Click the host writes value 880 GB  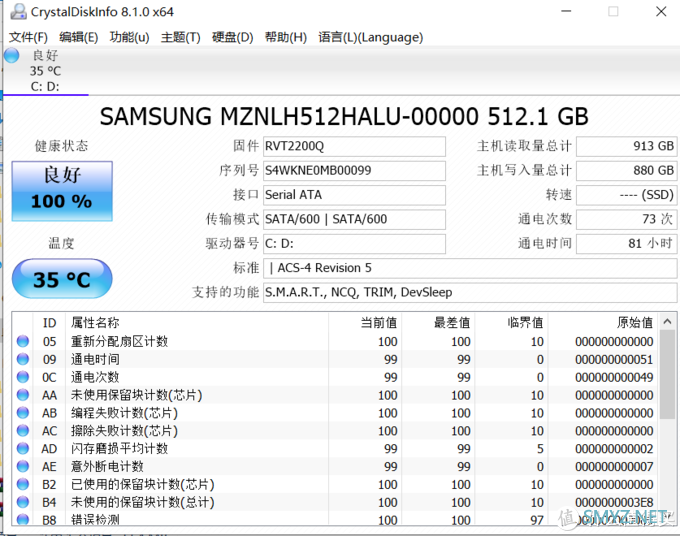point(626,170)
